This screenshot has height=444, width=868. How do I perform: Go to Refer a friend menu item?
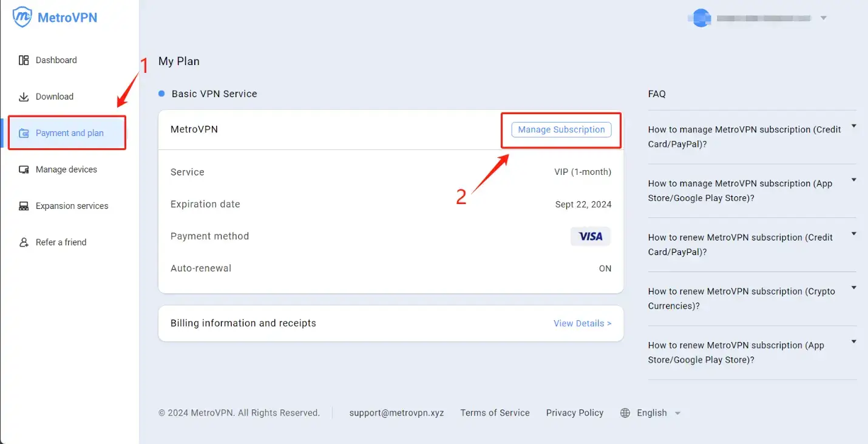coord(61,242)
